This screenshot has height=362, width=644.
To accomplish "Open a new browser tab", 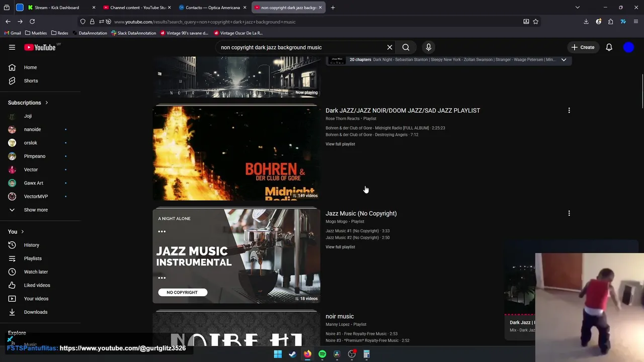I will tap(333, 8).
